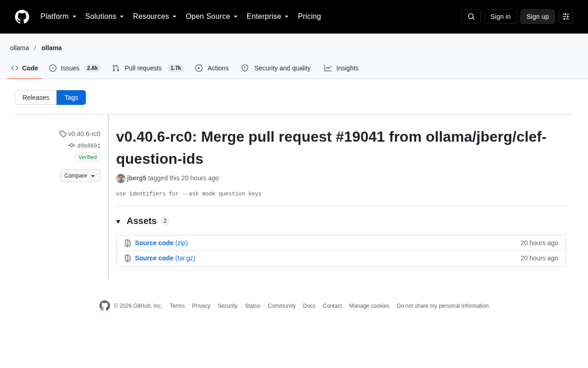
Task: Open the footer Security link
Action: tap(227, 306)
